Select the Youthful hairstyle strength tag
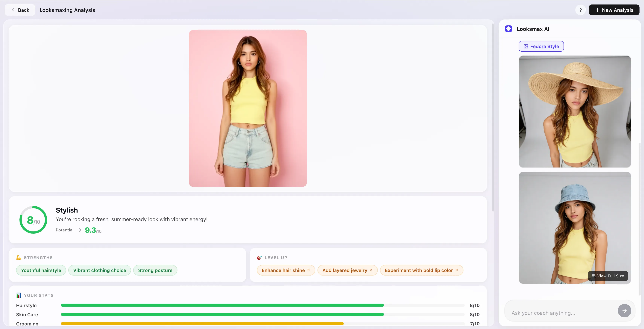Image resolution: width=644 pixels, height=329 pixels. coord(41,270)
